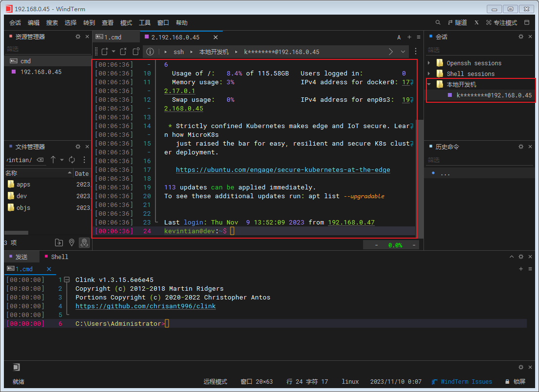
Task: Open the github clink link
Action: pos(145,306)
